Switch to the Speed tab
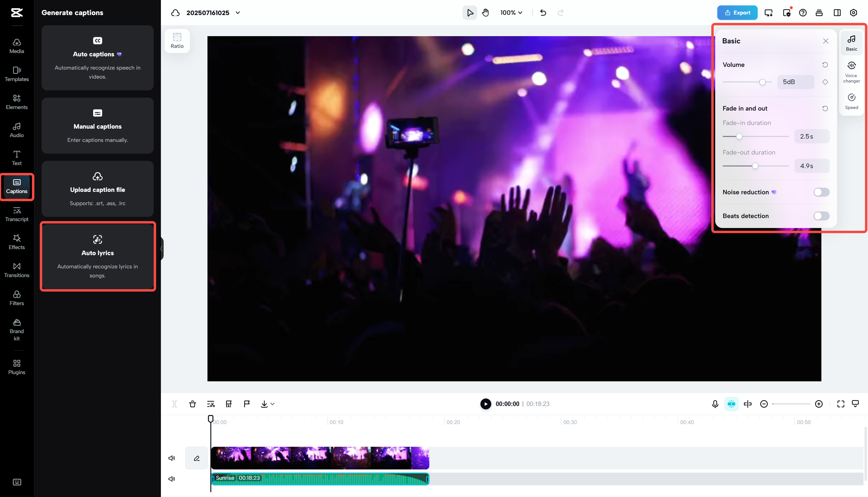868x497 pixels. [851, 100]
